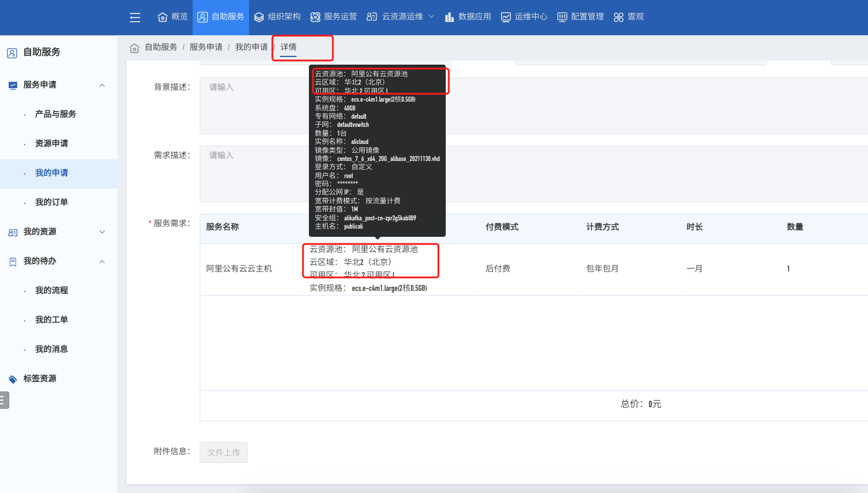Image resolution: width=868 pixels, height=493 pixels.
Task: Click the 概览 home icon
Action: point(163,17)
